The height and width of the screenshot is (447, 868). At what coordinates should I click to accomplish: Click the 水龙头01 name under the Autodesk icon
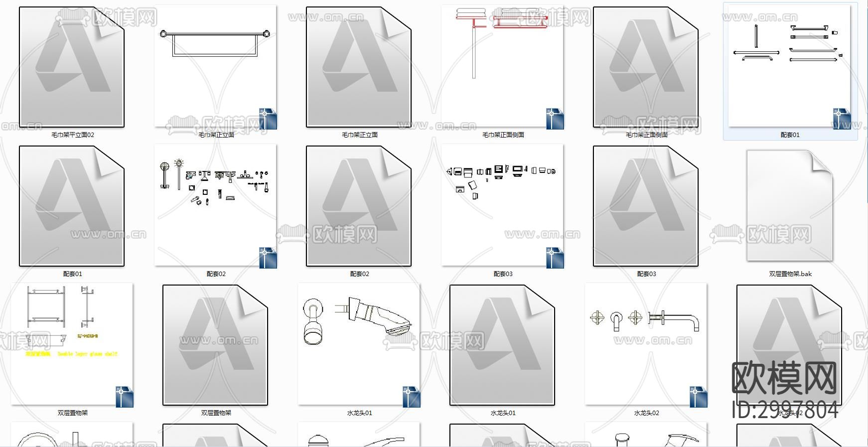point(503,413)
